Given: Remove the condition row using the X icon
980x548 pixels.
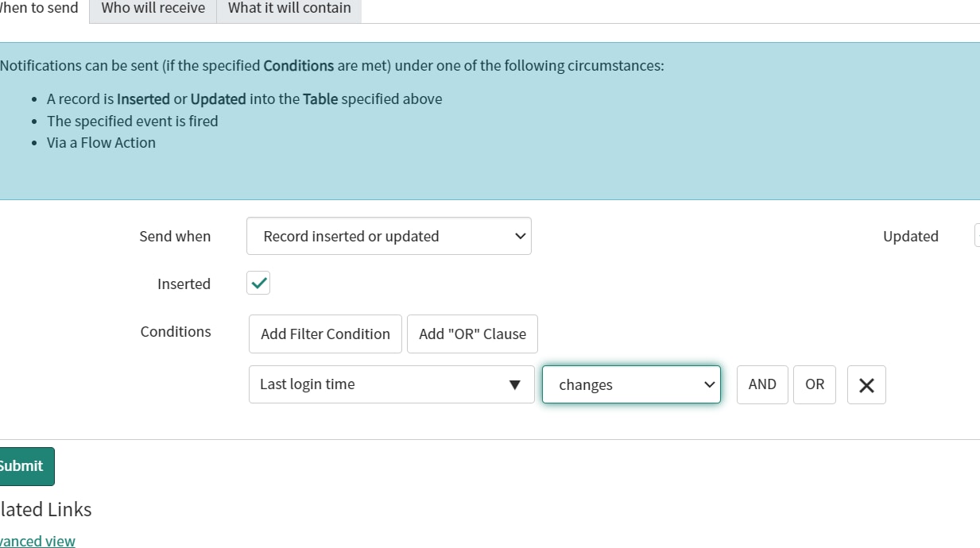Looking at the screenshot, I should pos(866,384).
